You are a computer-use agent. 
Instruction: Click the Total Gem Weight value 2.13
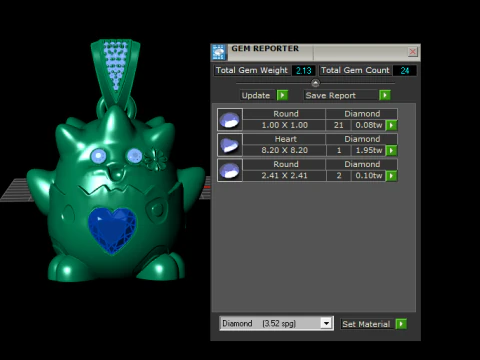coord(304,71)
